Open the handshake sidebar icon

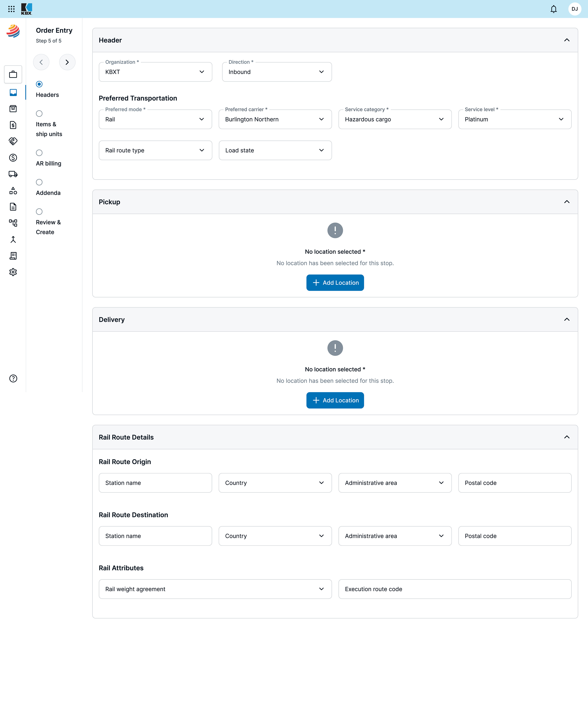(x=13, y=141)
